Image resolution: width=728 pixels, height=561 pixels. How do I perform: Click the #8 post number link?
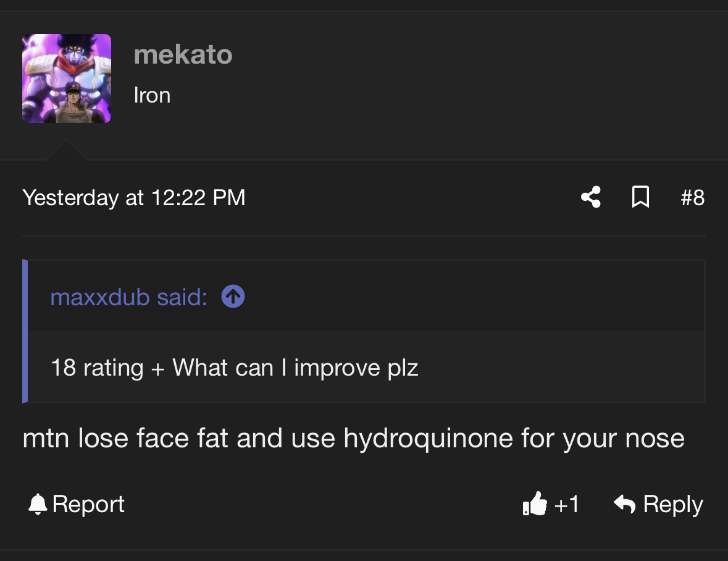click(692, 198)
